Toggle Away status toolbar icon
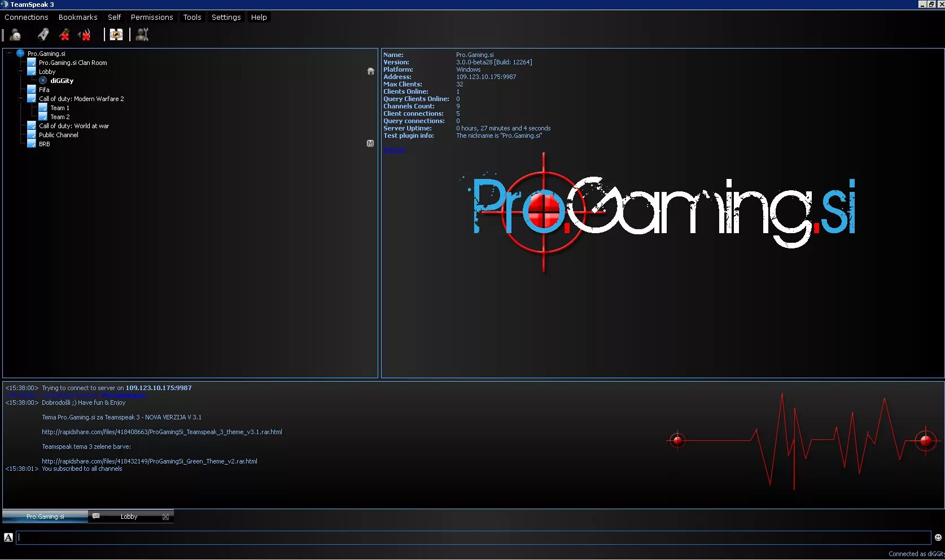945x560 pixels. [15, 35]
